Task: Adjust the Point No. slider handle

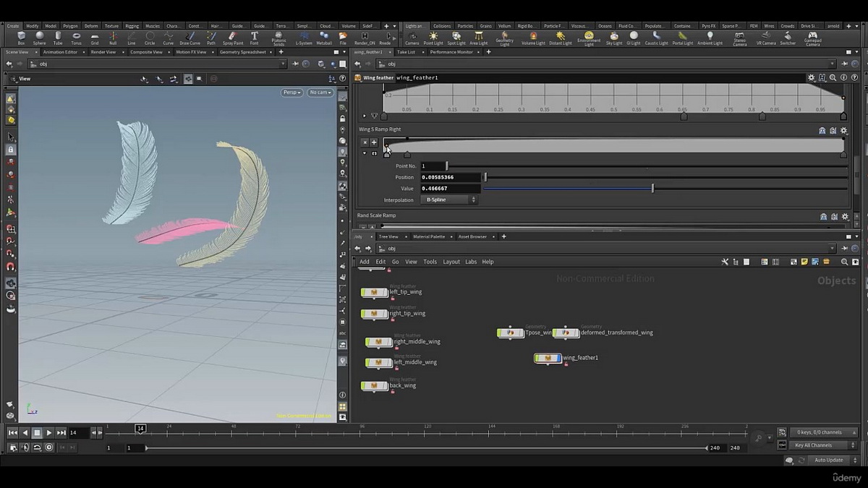Action: pyautogui.click(x=447, y=166)
